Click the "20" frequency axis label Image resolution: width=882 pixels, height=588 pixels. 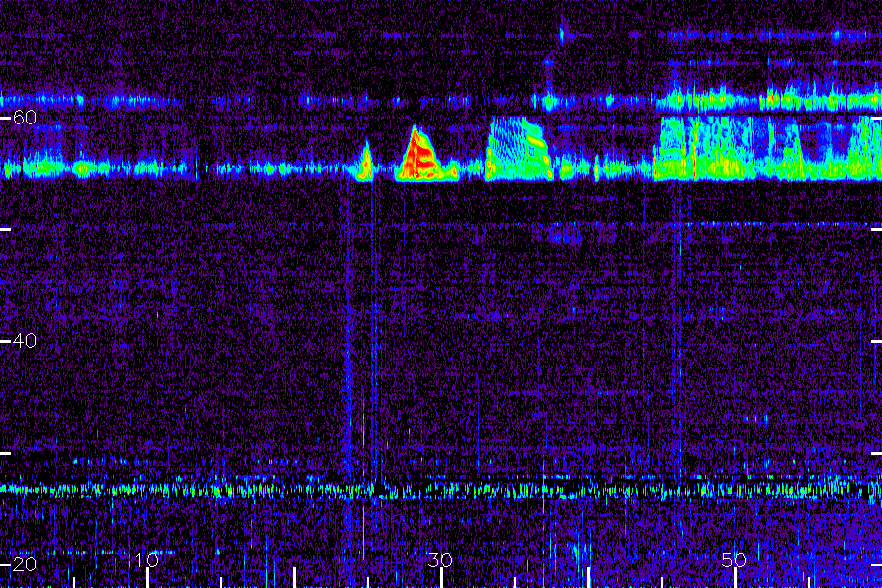24,563
